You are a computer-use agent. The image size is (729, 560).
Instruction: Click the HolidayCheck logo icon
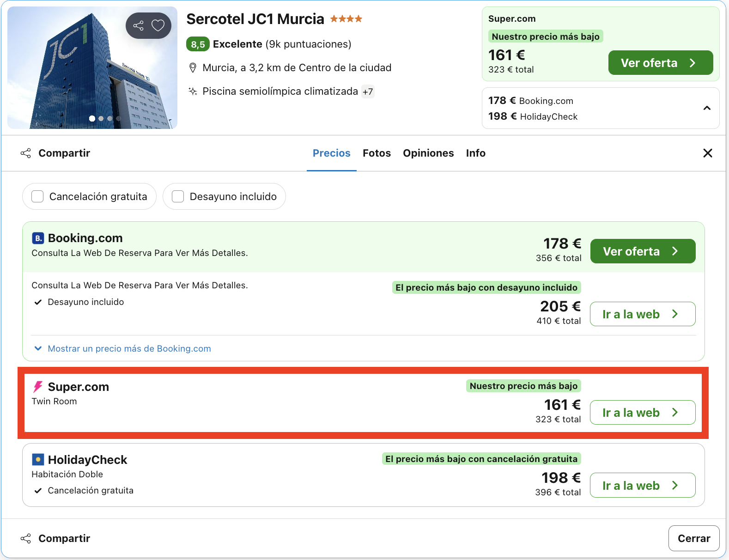click(x=38, y=459)
